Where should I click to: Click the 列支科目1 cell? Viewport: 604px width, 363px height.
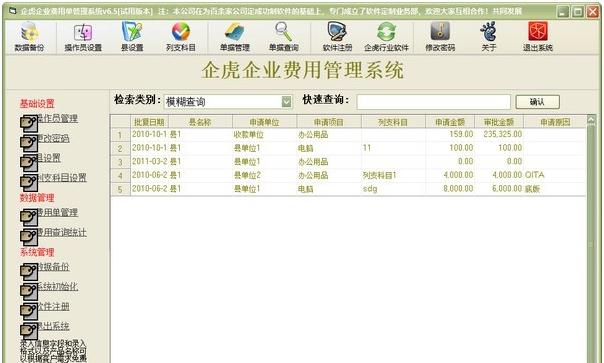tap(393, 175)
